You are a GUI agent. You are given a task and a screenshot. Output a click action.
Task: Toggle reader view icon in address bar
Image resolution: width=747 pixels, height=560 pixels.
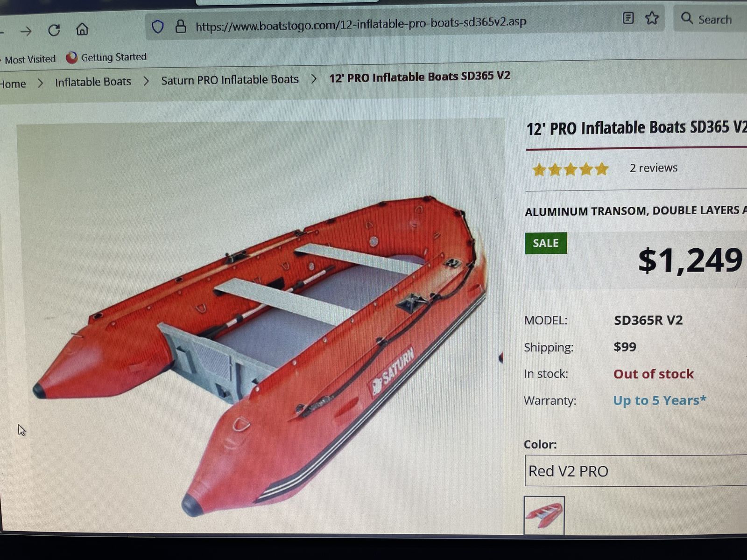[628, 18]
